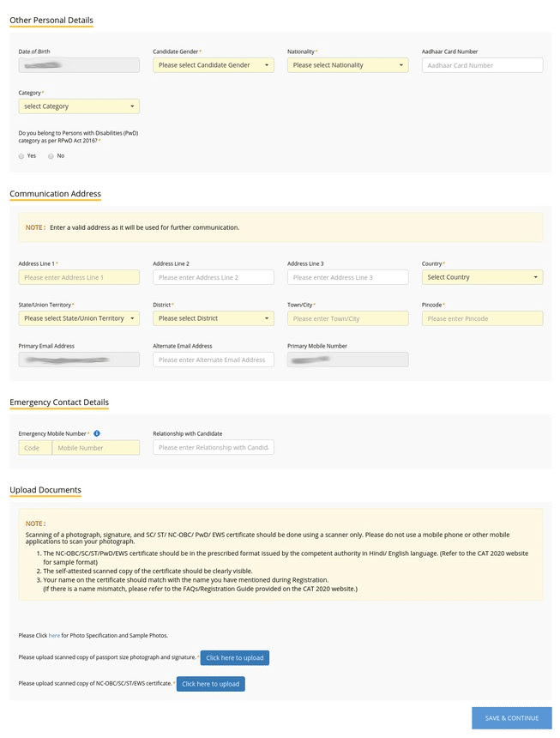Open the Country dropdown
Viewport: 560px width, 738px height.
pos(482,277)
